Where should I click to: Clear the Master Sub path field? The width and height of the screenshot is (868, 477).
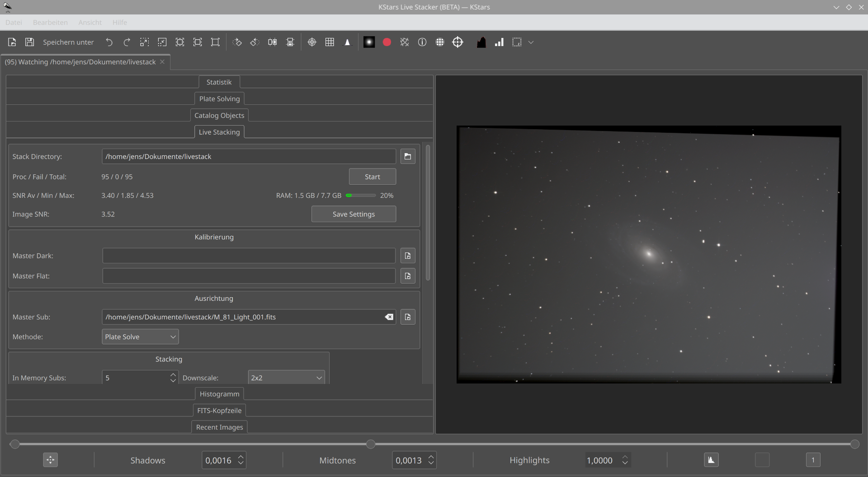click(389, 317)
